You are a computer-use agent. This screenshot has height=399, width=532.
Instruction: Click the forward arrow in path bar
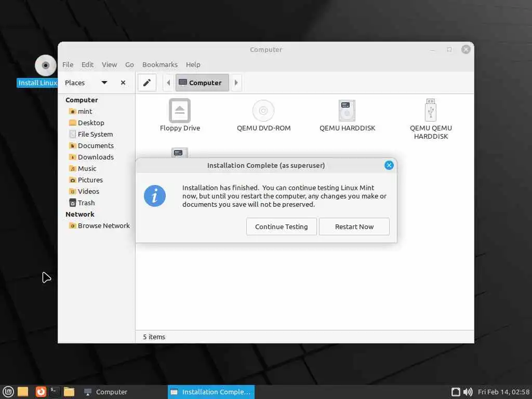[236, 83]
